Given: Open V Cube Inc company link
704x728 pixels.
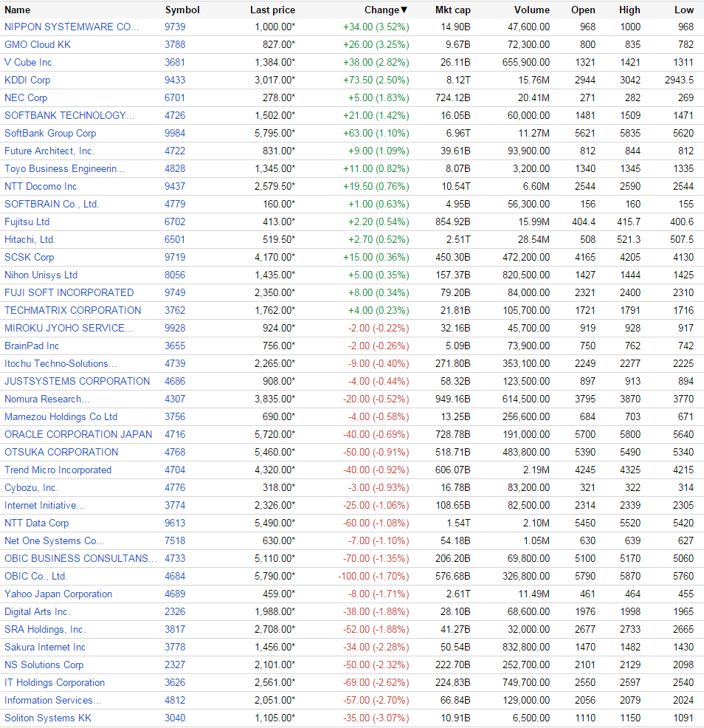Looking at the screenshot, I should click(28, 62).
